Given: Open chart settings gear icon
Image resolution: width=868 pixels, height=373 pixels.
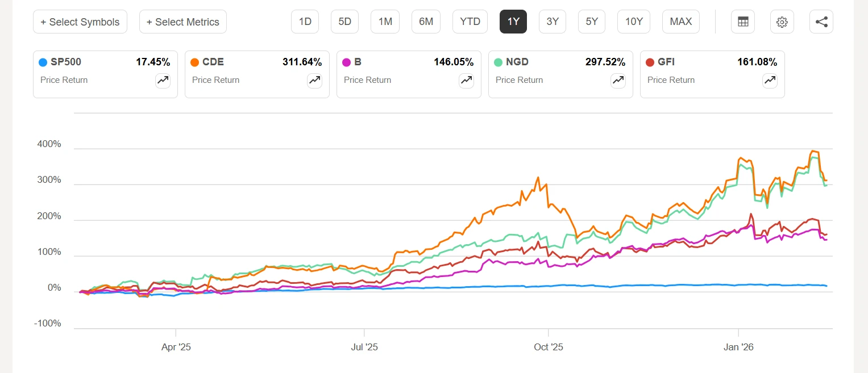Looking at the screenshot, I should click(782, 22).
